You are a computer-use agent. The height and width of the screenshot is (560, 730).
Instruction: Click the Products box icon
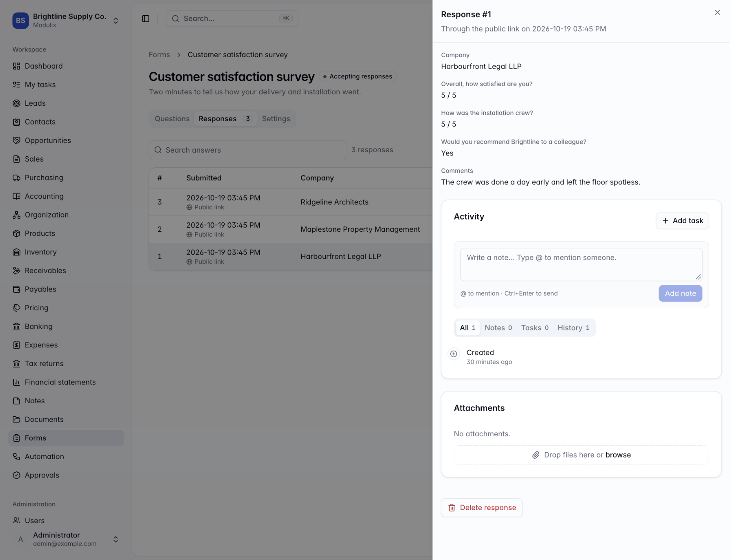click(x=16, y=233)
